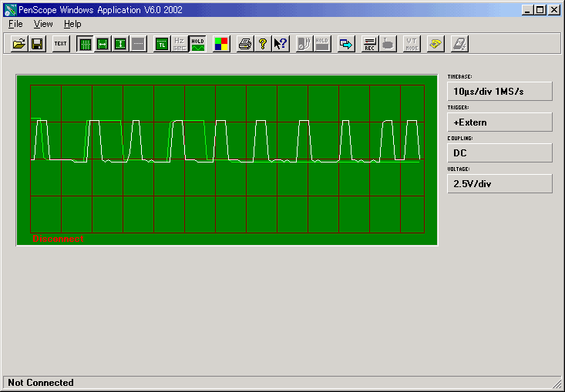Click the REC record icon
Screen dimensions: 565x392
click(369, 44)
